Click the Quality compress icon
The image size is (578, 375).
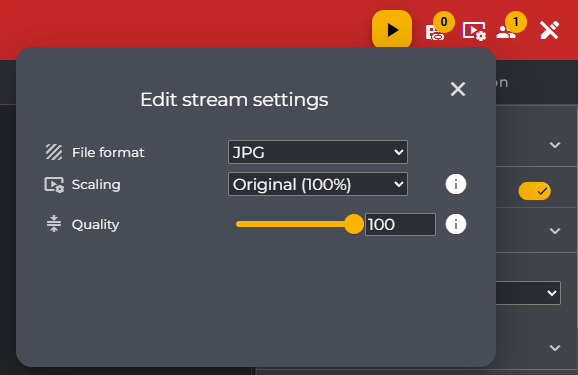(54, 224)
